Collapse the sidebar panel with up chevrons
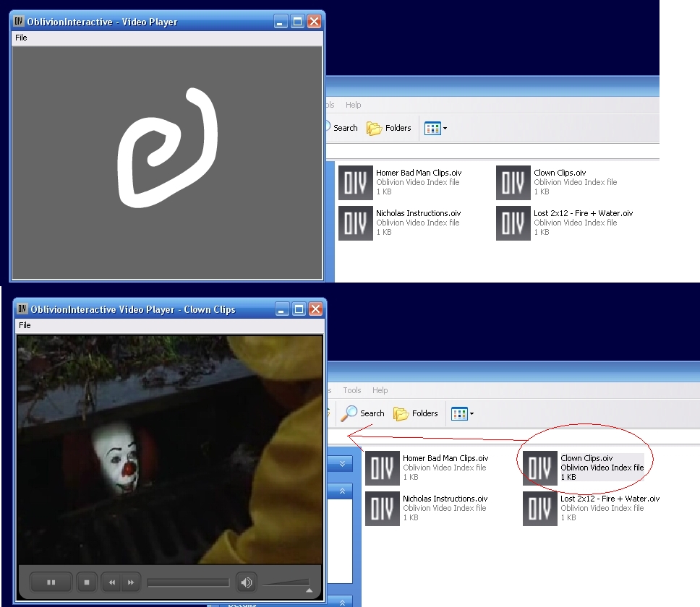The width and height of the screenshot is (700, 607). point(341,491)
